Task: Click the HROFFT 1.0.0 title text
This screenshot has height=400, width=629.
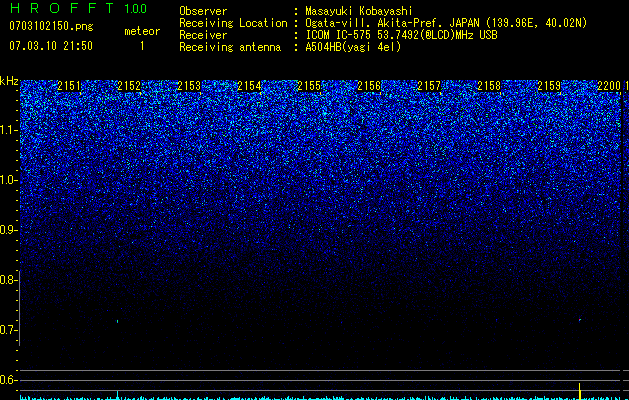Action: click(78, 8)
